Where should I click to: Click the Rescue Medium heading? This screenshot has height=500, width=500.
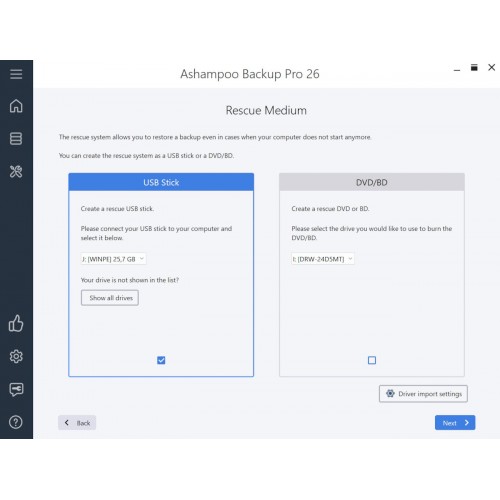(266, 110)
